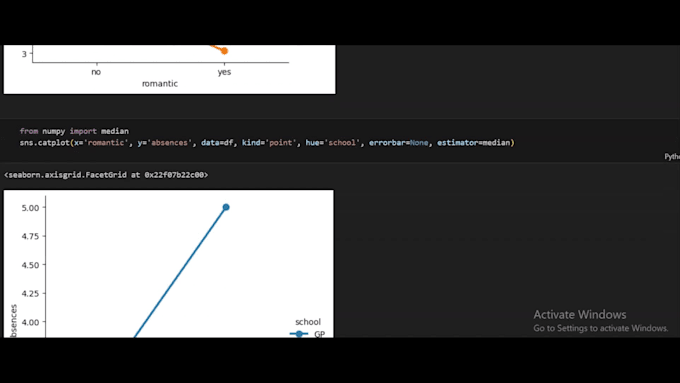Viewport: 680px width, 383px height.
Task: Click the orange data point above 'yes'
Action: pos(224,51)
